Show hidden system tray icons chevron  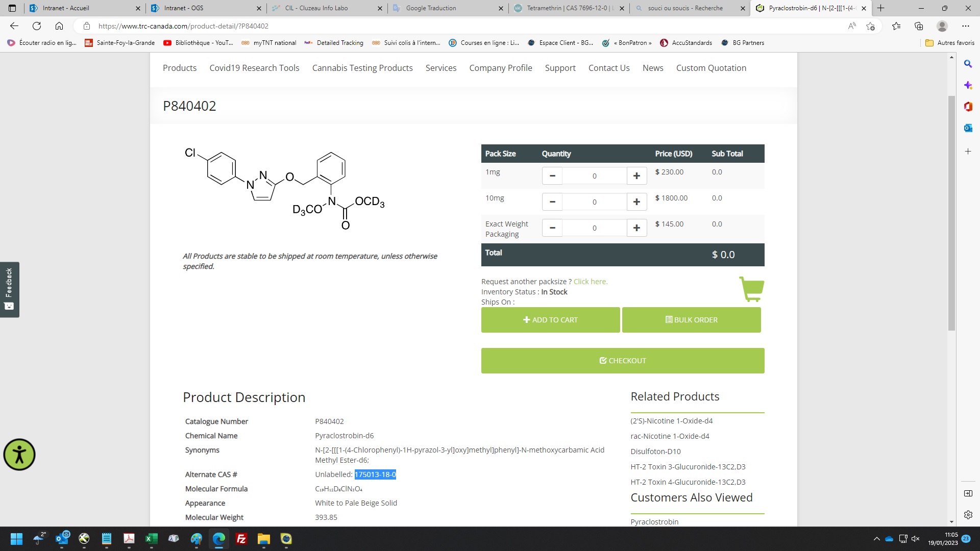[876, 539]
